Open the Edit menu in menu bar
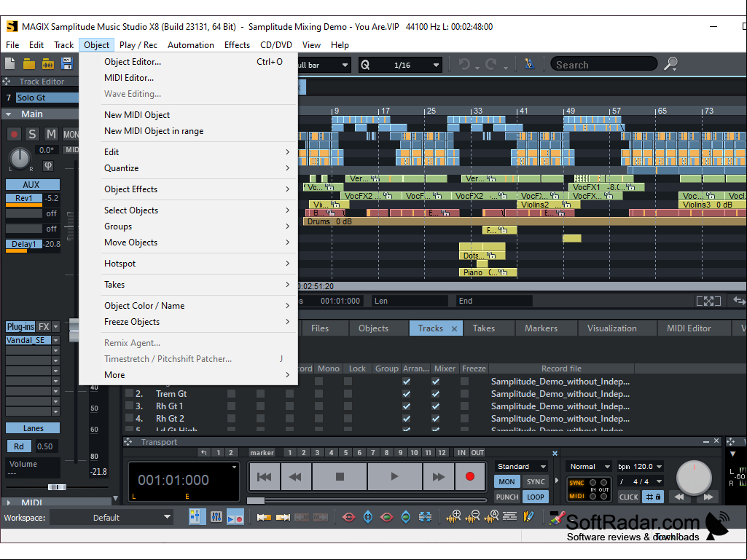747x560 pixels. coord(36,44)
